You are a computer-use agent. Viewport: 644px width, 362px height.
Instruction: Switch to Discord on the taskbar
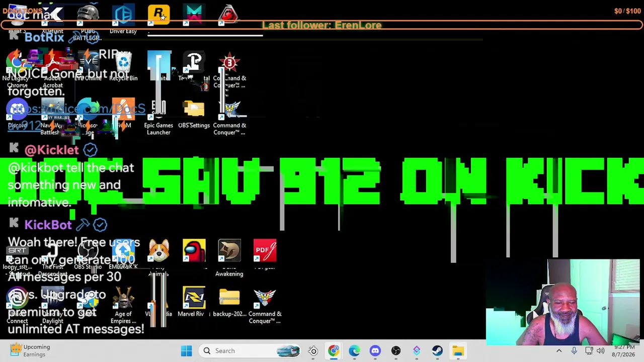tap(375, 351)
